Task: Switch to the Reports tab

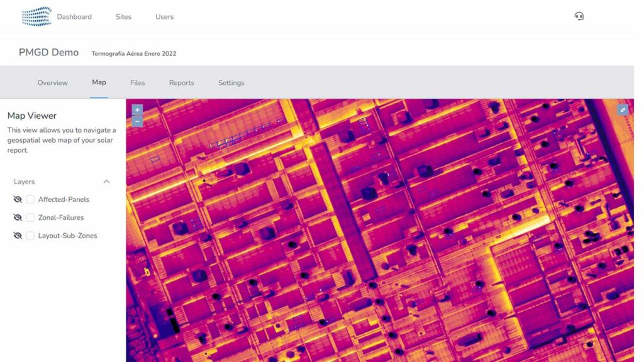Action: [181, 82]
